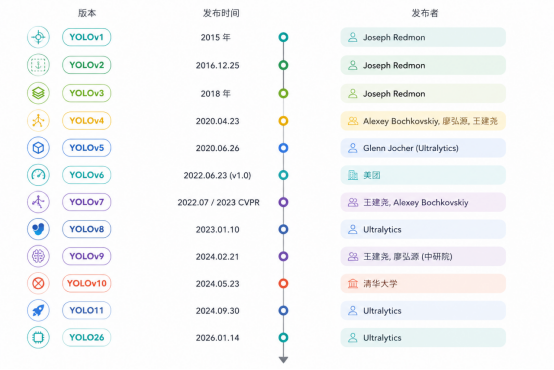Select the YOLO11 version badge
The image size is (554, 370).
pyautogui.click(x=87, y=310)
